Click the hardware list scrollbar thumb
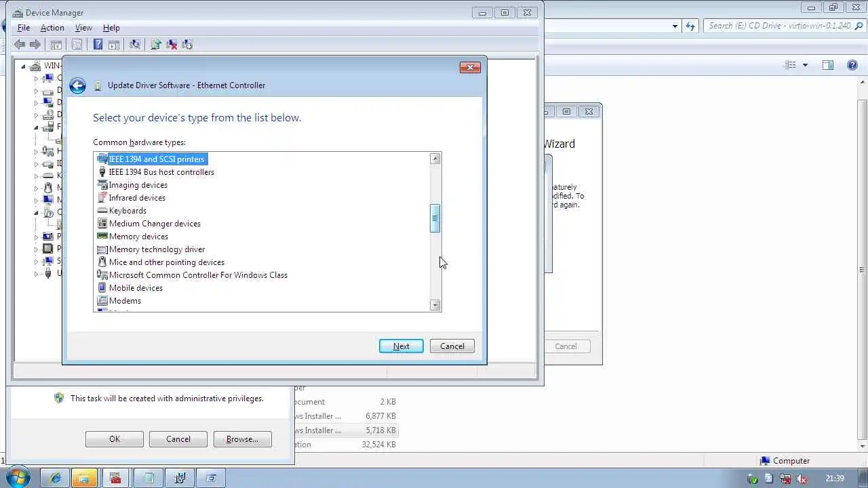This screenshot has width=868, height=488. coord(435,218)
